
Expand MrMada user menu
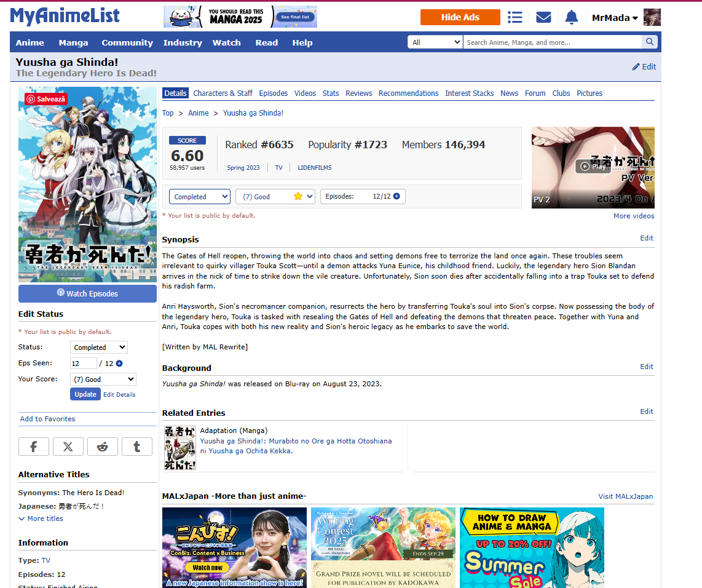[615, 18]
